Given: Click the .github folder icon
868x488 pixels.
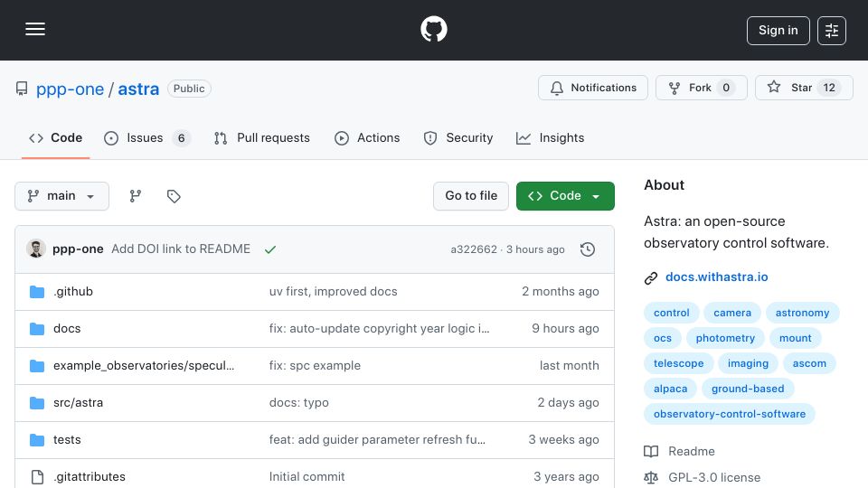Looking at the screenshot, I should [37, 292].
